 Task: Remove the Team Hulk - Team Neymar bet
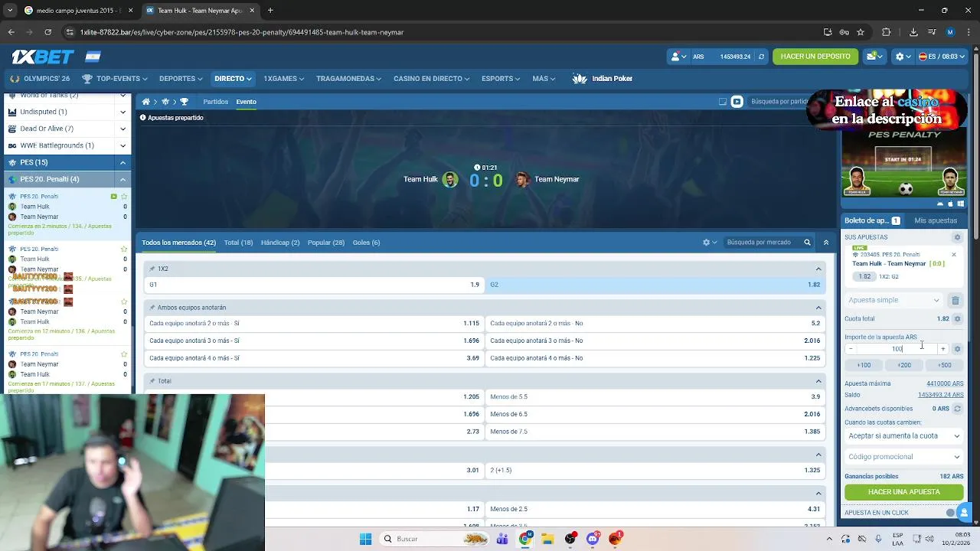[x=954, y=255]
